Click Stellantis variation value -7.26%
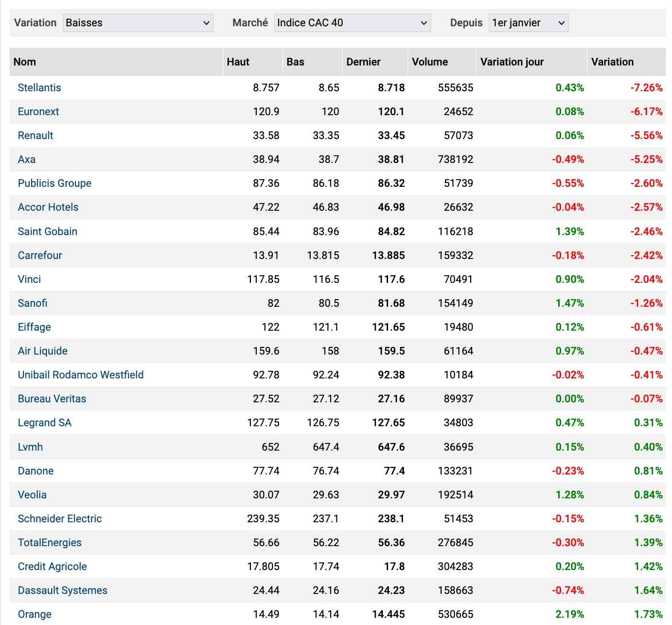Image resolution: width=672 pixels, height=625 pixels. click(646, 88)
